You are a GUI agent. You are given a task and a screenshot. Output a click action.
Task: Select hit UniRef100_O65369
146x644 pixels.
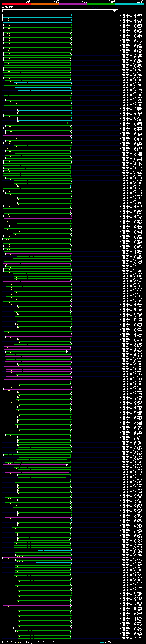(131, 32)
